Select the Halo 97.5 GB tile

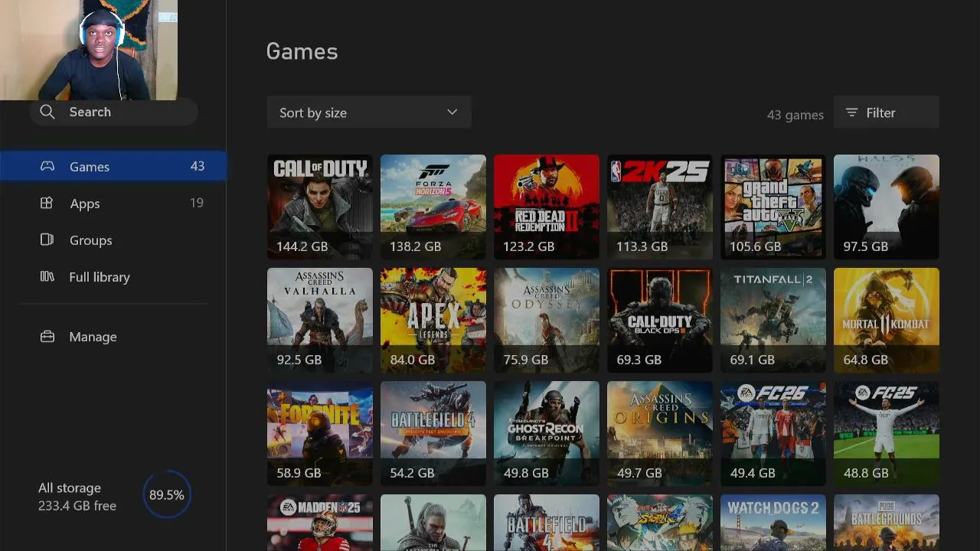click(887, 207)
